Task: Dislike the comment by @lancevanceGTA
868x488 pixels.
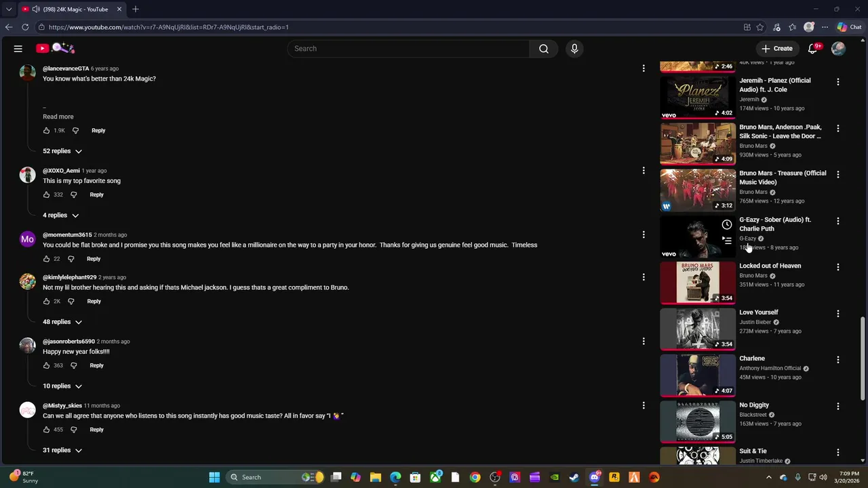Action: click(75, 130)
